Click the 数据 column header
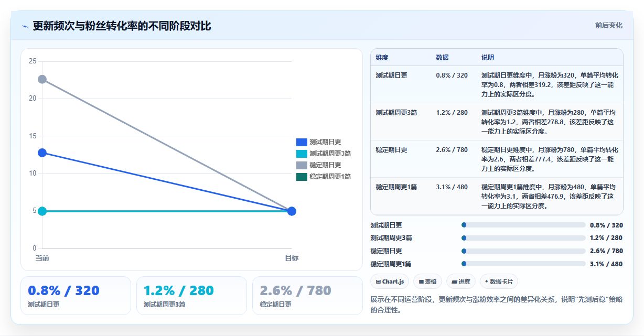This screenshot has width=644, height=336. [443, 57]
